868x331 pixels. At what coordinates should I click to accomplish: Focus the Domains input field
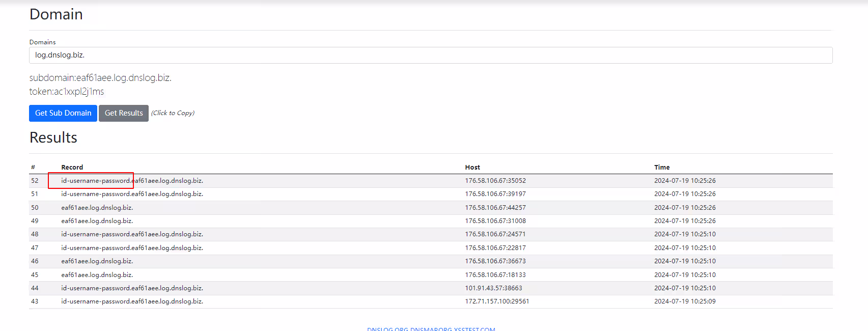[x=430, y=55]
